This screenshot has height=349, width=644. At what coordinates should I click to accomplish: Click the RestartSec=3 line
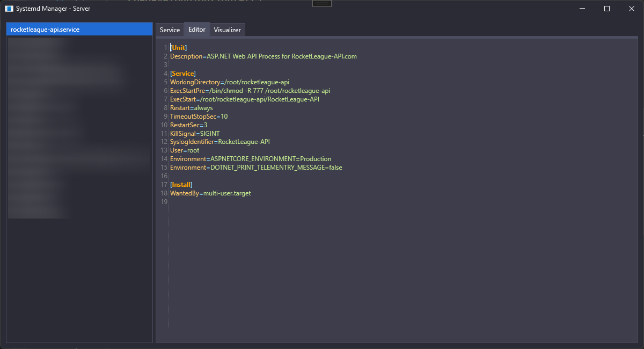coord(189,125)
